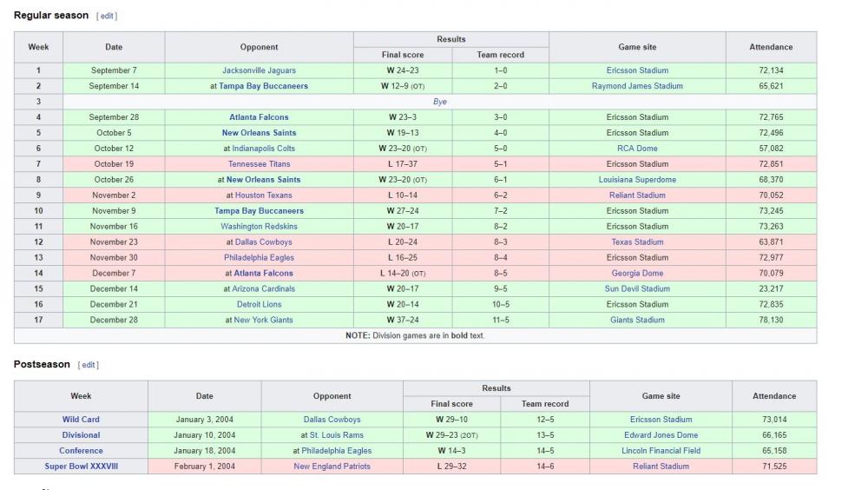Click edit link beside Postseason heading
The width and height of the screenshot is (868, 490).
(88, 365)
